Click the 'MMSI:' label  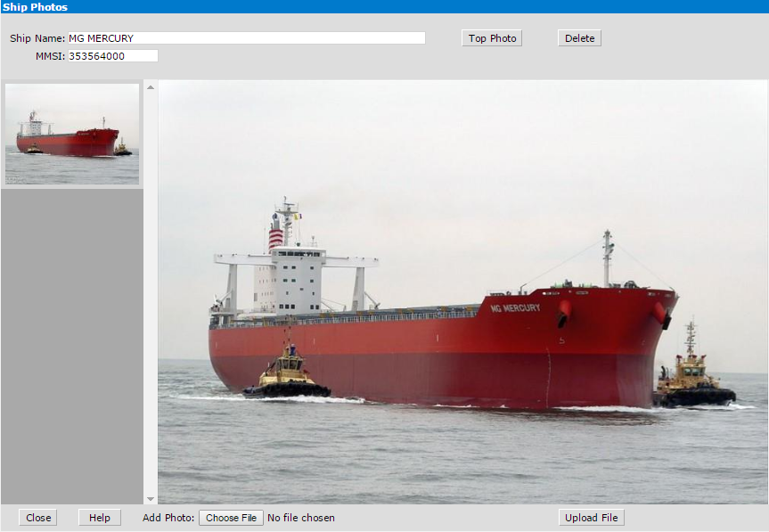[50, 56]
